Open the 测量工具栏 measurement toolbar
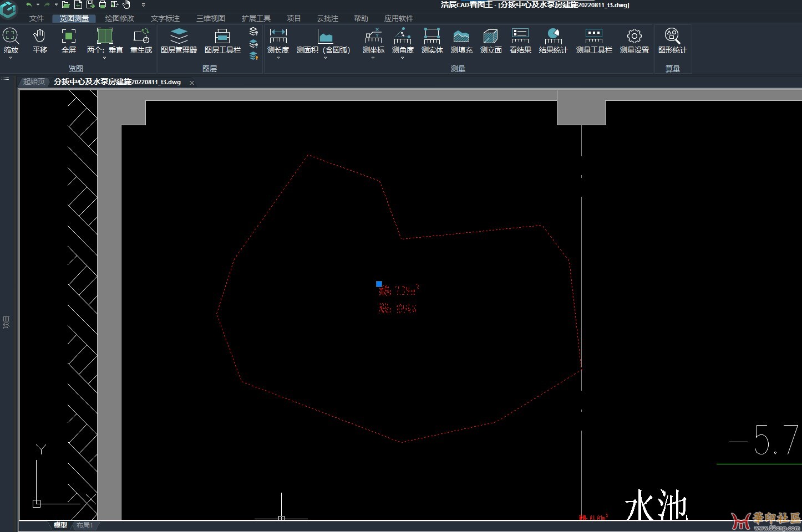Image resolution: width=802 pixels, height=532 pixels. pos(594,41)
